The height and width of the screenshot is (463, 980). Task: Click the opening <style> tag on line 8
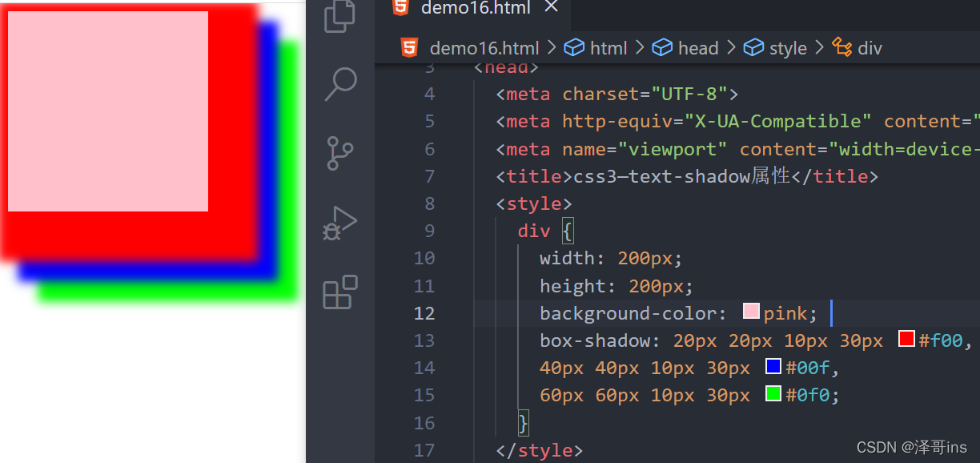[x=534, y=203]
